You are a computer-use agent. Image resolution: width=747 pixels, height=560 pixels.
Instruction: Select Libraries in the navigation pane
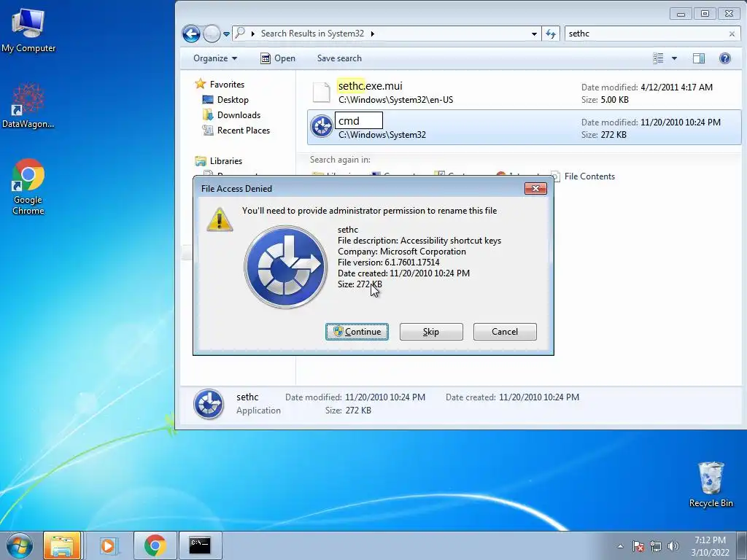(x=219, y=161)
